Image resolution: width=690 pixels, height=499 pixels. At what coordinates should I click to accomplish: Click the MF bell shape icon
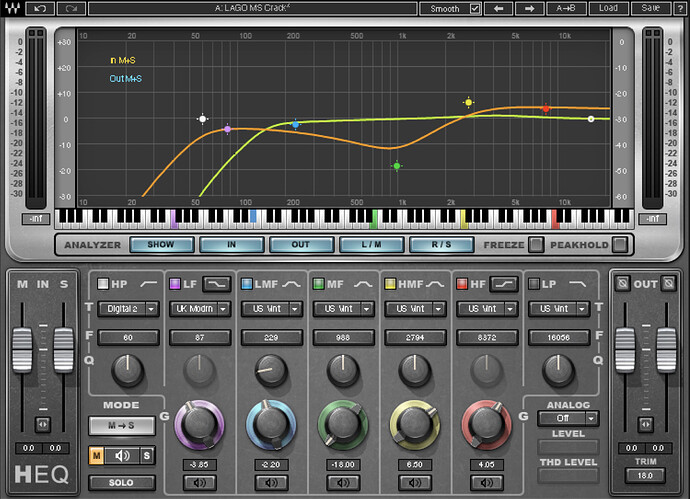(363, 284)
